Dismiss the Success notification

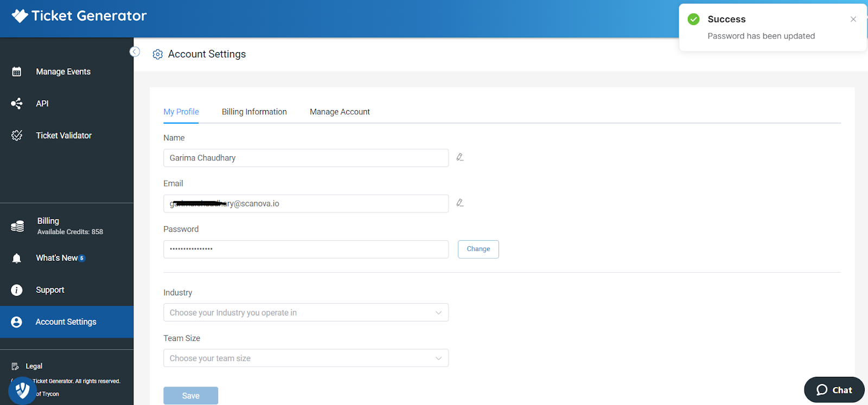[x=853, y=19]
